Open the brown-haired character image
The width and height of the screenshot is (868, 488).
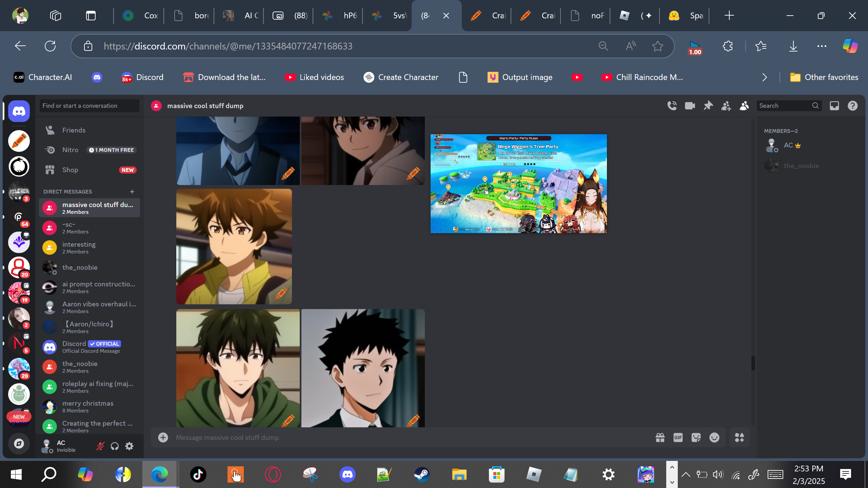(x=234, y=246)
